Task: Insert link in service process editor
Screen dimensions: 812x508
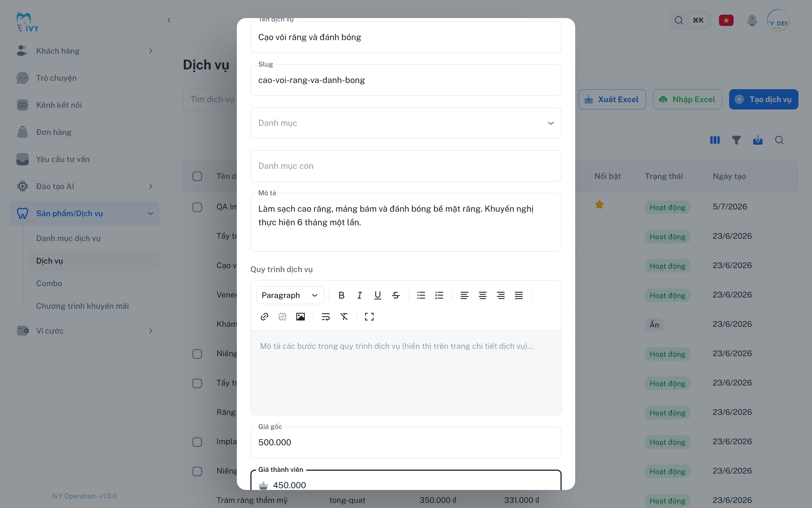Action: pos(264,316)
